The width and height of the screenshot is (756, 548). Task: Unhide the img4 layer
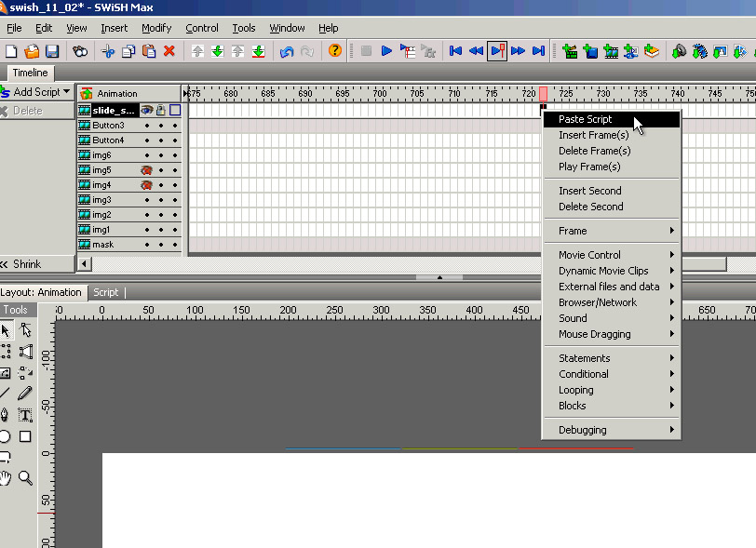(147, 185)
